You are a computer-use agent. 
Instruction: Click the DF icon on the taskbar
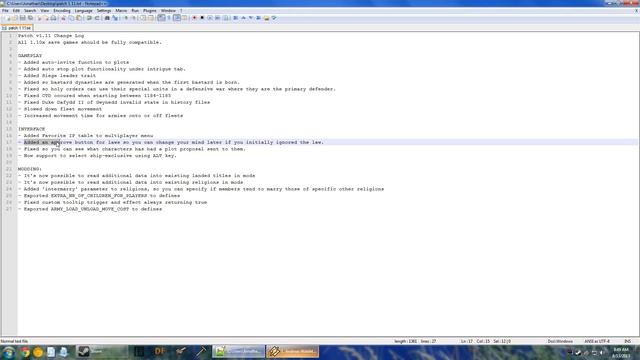160,351
